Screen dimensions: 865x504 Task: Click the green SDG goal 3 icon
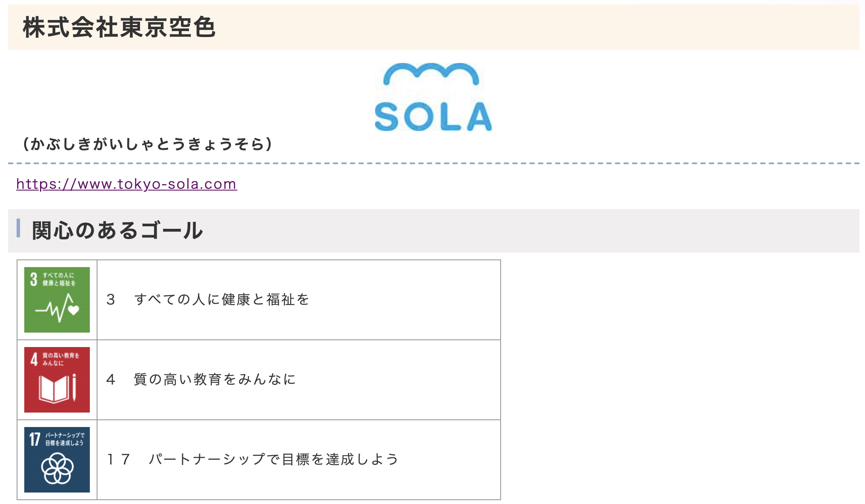tap(57, 300)
